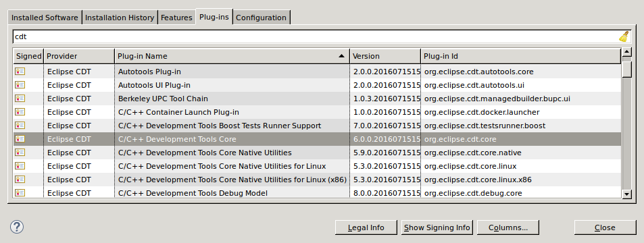This screenshot has width=644, height=243.
Task: Close the dialog with Close button
Action: point(605,227)
